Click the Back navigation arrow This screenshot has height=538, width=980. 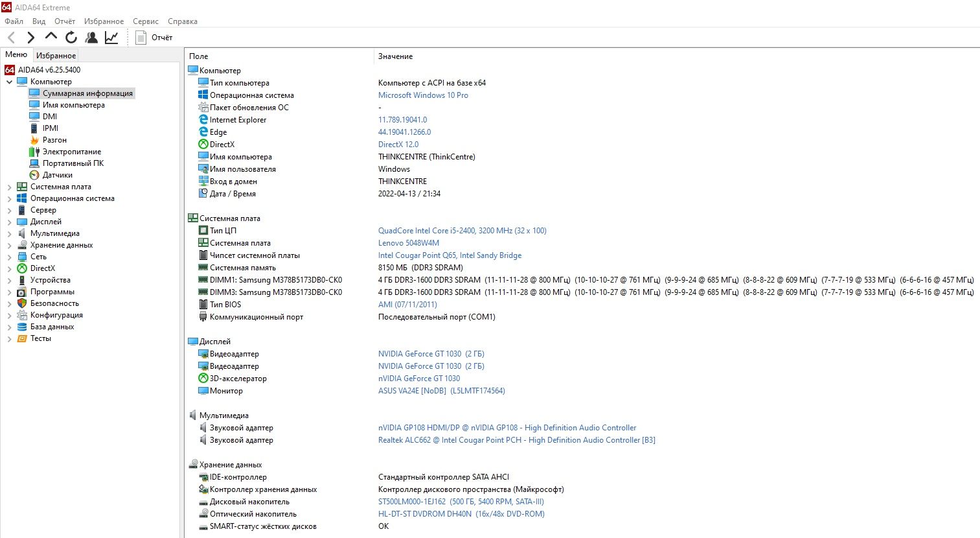[x=11, y=38]
